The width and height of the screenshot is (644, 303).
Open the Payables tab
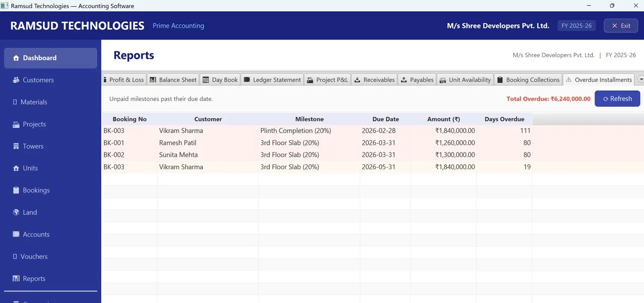pos(417,80)
